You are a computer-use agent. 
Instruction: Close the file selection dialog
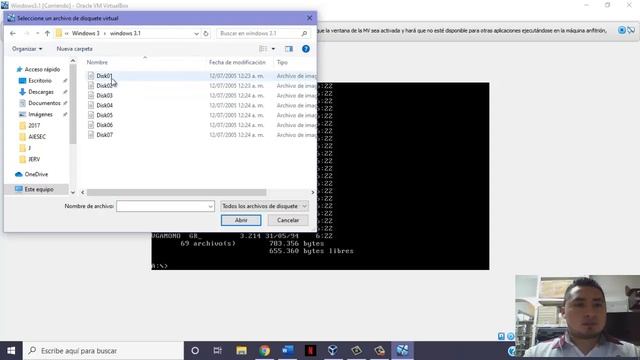tap(309, 18)
